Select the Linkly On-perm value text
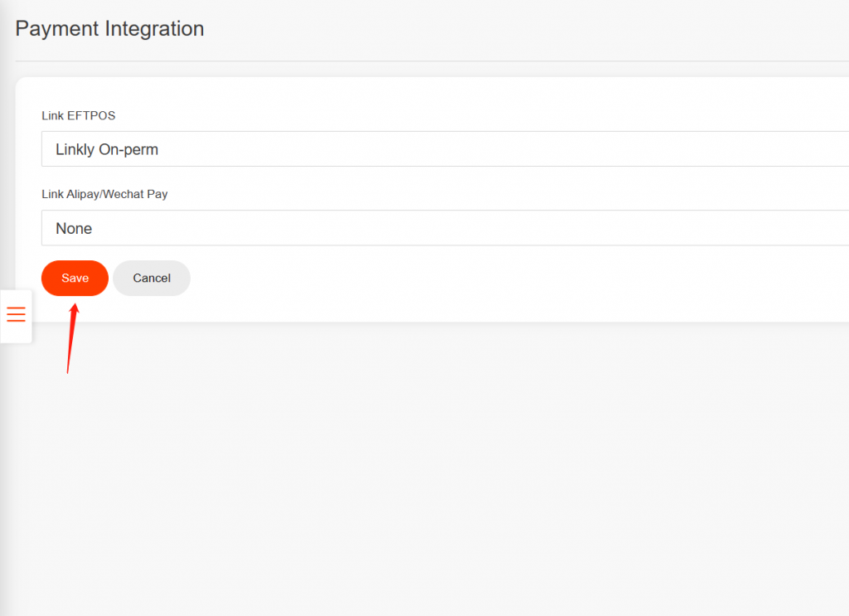This screenshot has height=616, width=849. pyautogui.click(x=106, y=150)
